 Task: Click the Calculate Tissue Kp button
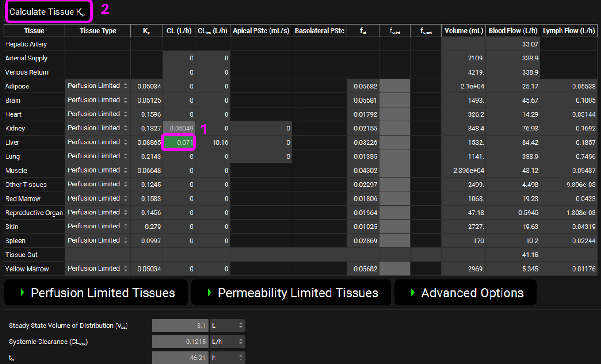[48, 12]
